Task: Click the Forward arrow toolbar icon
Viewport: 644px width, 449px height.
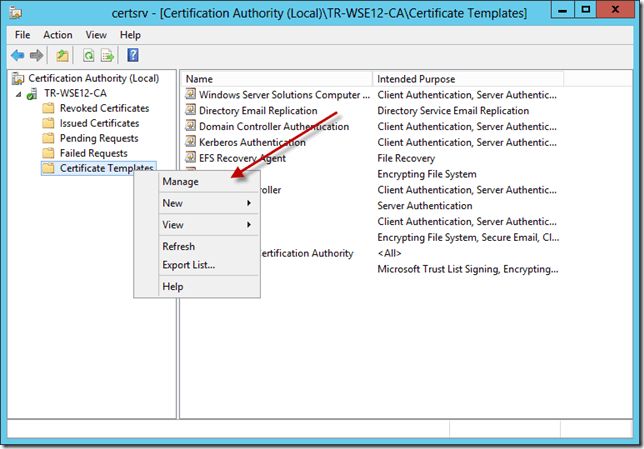Action: coord(37,55)
